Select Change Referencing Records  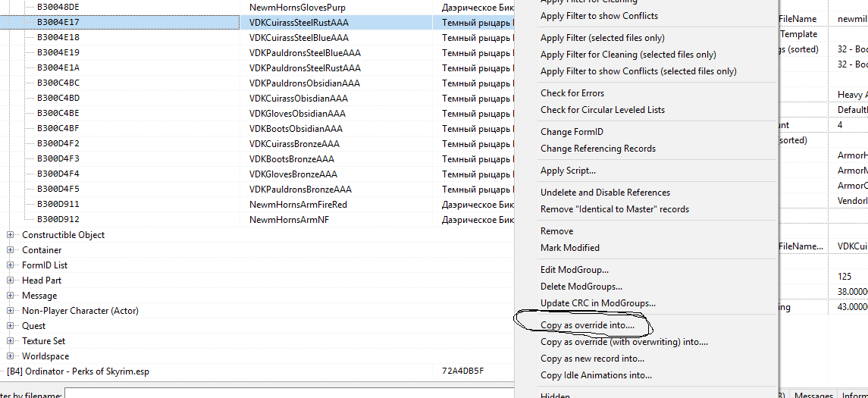pyautogui.click(x=598, y=149)
